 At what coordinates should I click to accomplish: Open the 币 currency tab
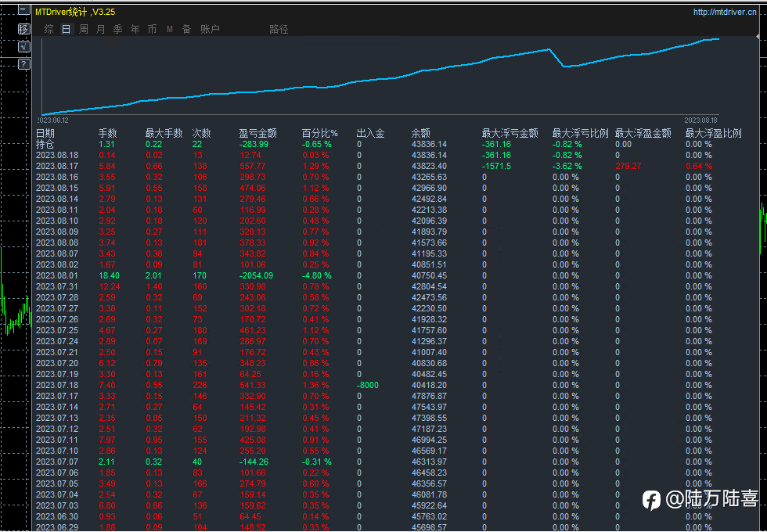pyautogui.click(x=152, y=30)
